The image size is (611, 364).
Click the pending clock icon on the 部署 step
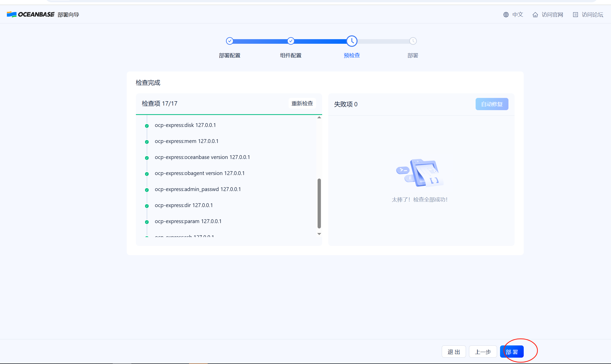[413, 41]
